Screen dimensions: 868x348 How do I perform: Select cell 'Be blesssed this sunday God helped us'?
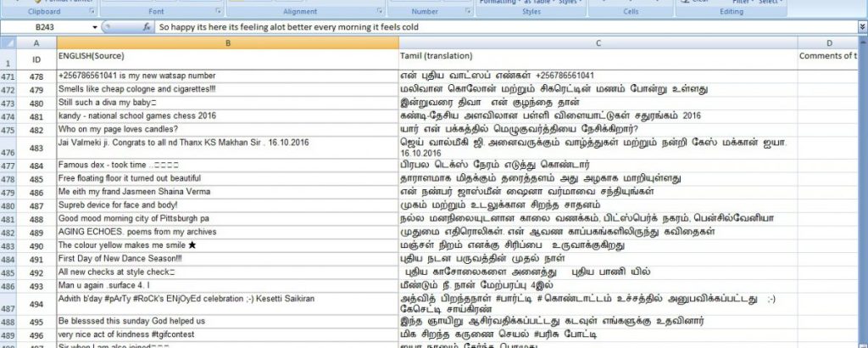[227, 322]
